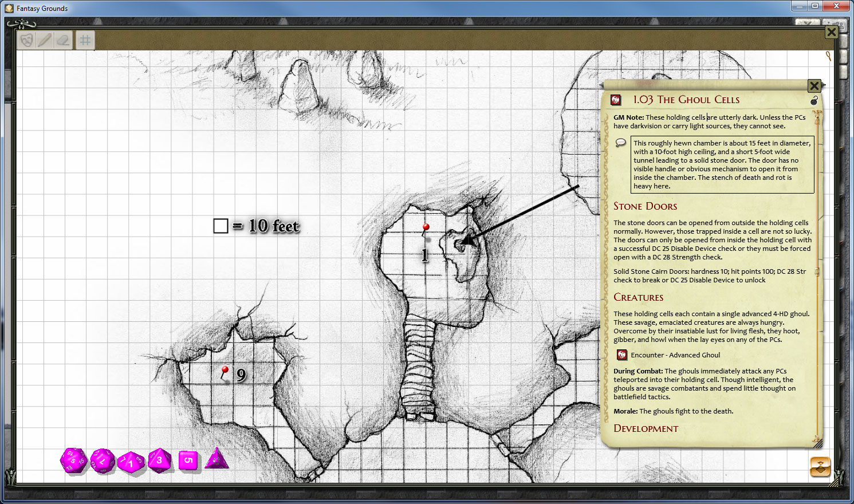Close the map window
The image size is (854, 504).
coord(832,32)
